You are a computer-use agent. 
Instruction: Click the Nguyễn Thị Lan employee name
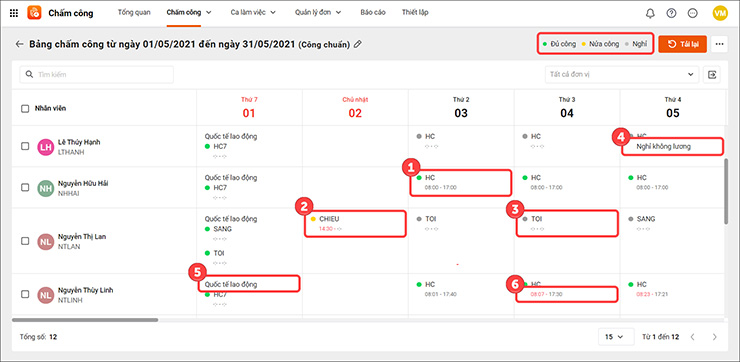tap(82, 236)
